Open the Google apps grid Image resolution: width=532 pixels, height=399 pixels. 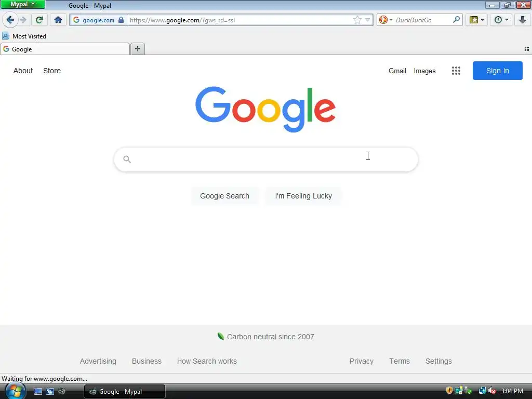click(456, 71)
